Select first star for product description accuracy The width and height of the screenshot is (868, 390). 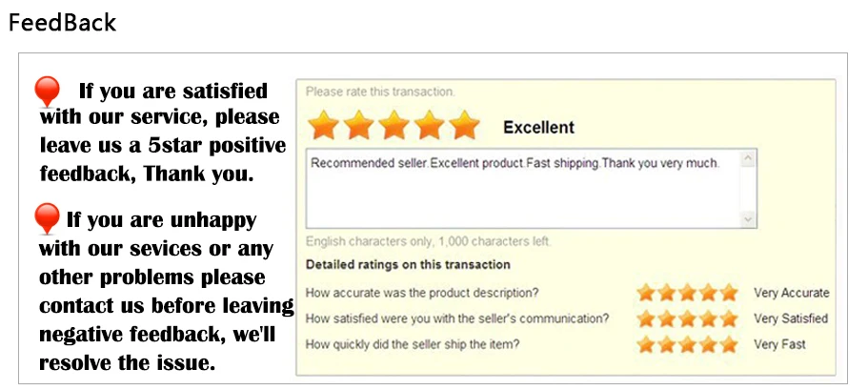[646, 293]
